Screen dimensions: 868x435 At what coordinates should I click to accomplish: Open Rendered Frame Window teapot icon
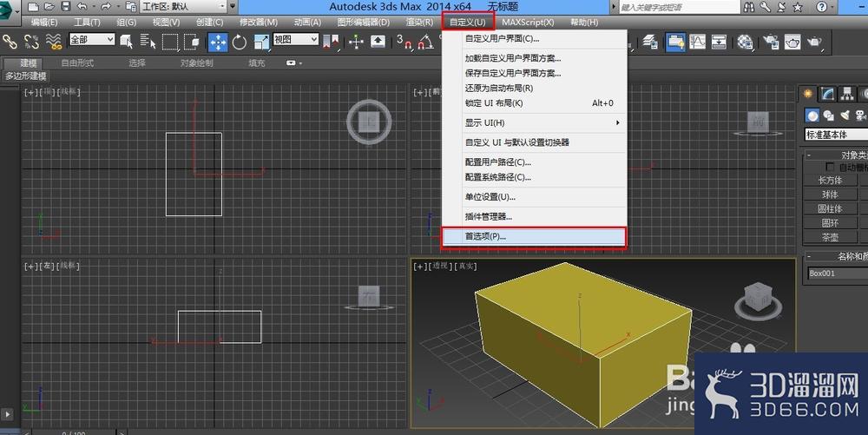tap(792, 42)
